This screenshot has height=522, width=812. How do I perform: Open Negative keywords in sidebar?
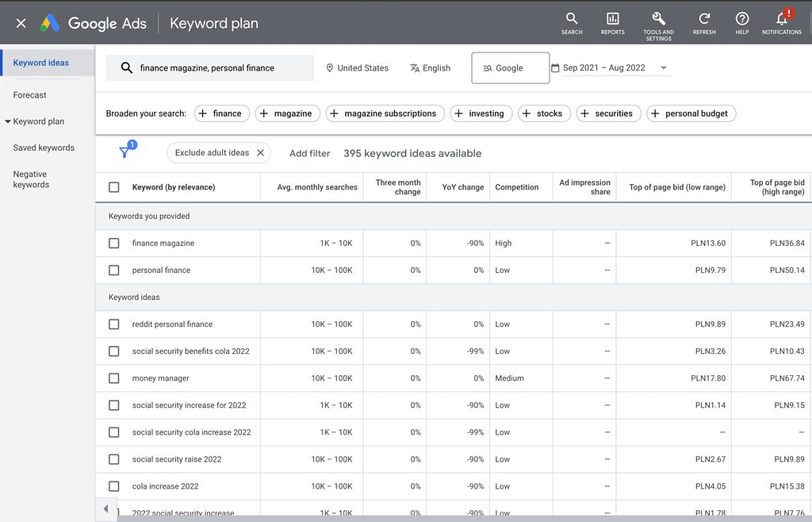(x=31, y=179)
